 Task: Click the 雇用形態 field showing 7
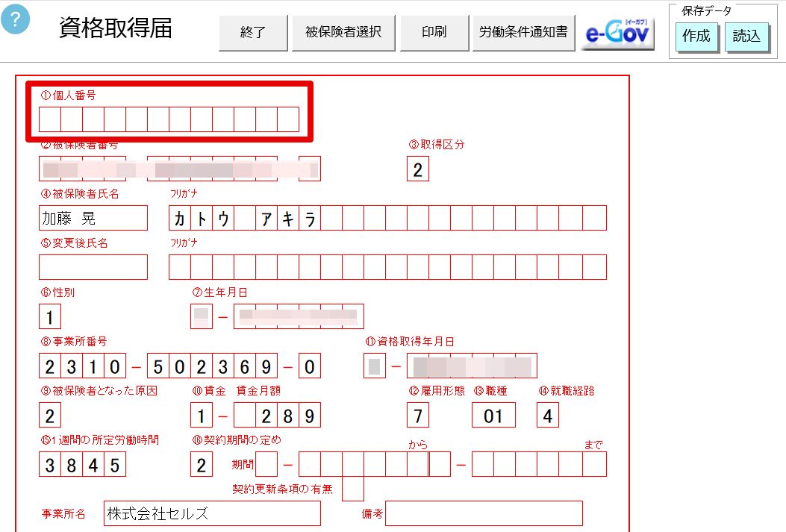pyautogui.click(x=417, y=416)
